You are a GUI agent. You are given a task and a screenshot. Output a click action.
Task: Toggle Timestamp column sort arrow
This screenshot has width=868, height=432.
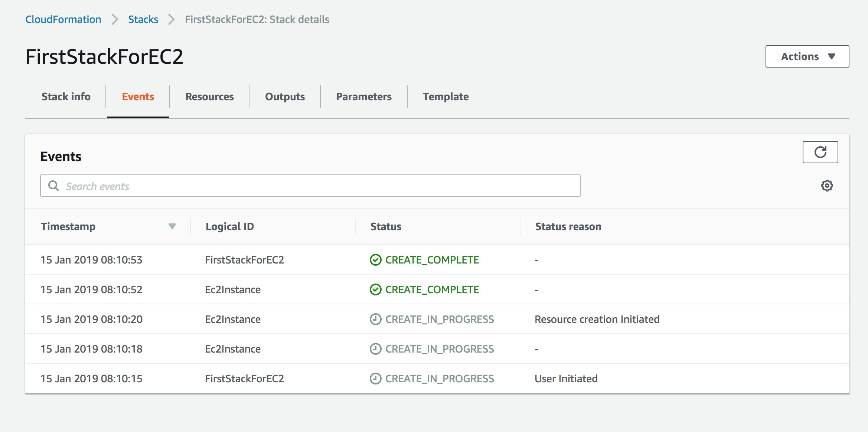[x=172, y=226]
